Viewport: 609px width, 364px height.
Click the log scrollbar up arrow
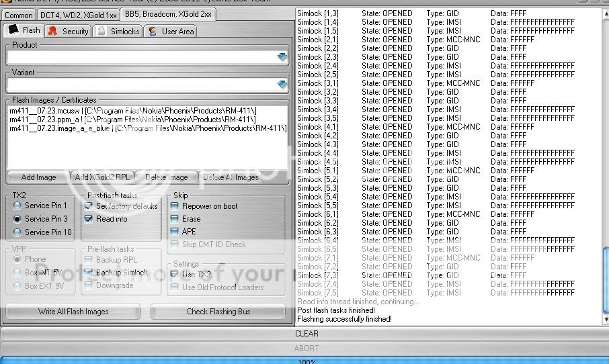(606, 14)
